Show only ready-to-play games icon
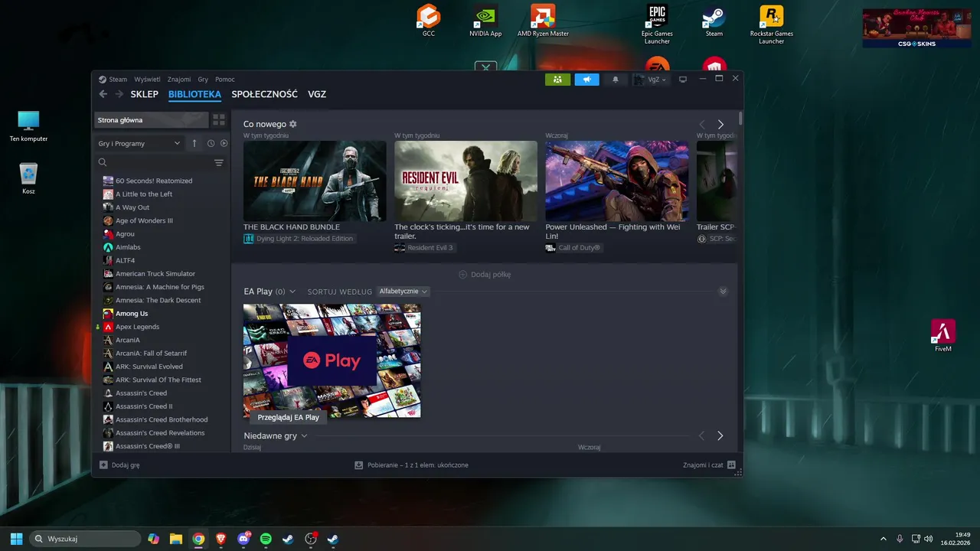This screenshot has height=551, width=980. [224, 143]
